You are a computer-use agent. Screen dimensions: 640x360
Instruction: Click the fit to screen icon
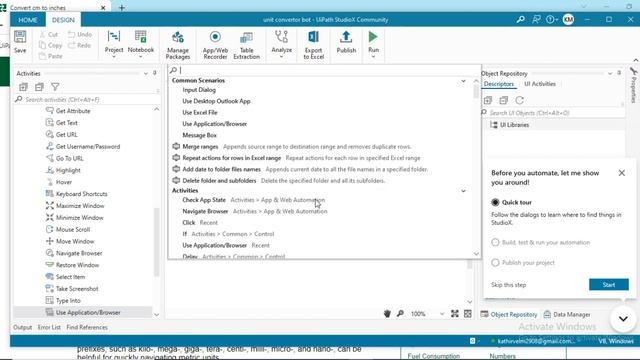455,313
